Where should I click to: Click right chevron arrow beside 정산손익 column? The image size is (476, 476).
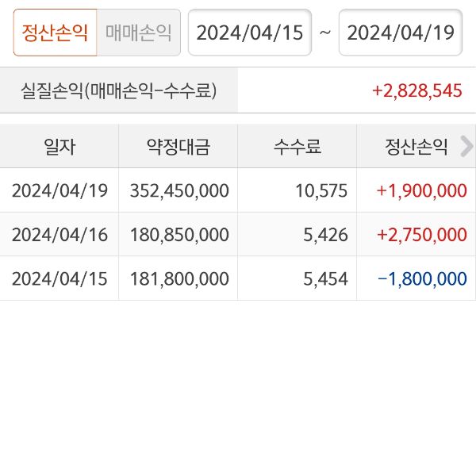(466, 146)
